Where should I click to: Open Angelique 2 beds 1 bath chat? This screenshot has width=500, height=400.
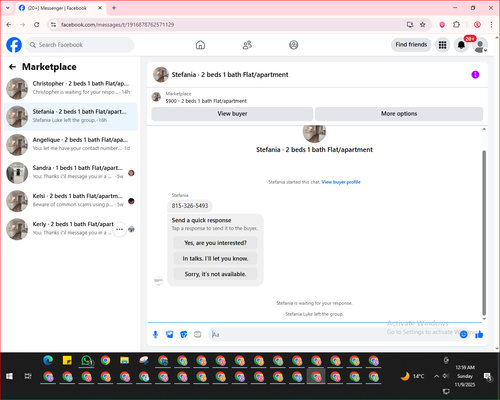coord(70,145)
